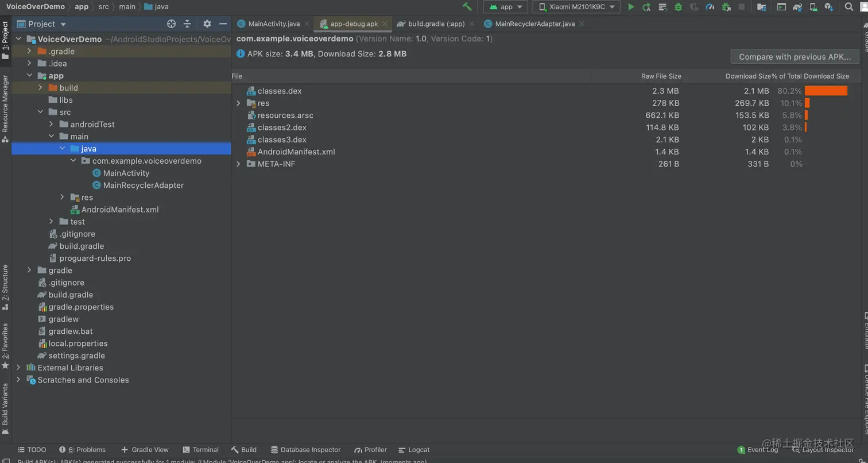Toggle the 1: Project tool window

click(x=5, y=40)
